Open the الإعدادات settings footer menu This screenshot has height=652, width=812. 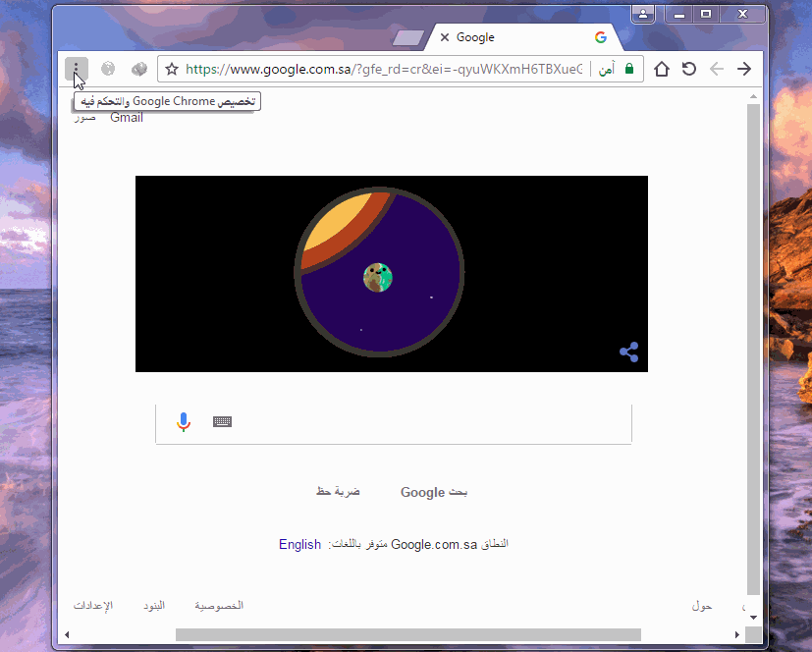(93, 606)
